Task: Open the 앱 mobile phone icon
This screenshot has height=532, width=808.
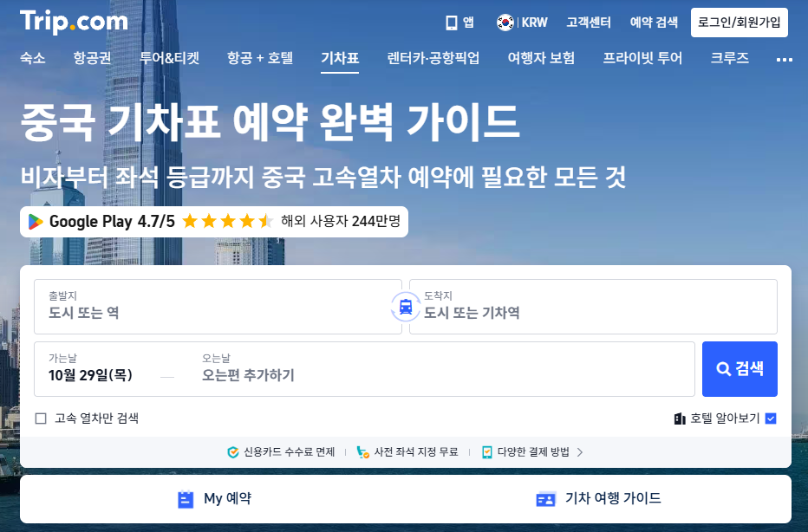Action: pyautogui.click(x=452, y=23)
